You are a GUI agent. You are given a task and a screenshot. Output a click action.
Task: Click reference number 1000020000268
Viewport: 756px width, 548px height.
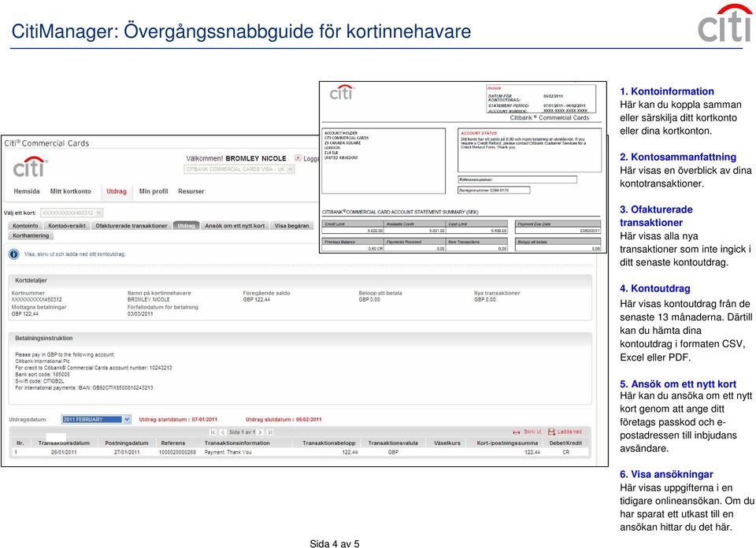tap(177, 452)
